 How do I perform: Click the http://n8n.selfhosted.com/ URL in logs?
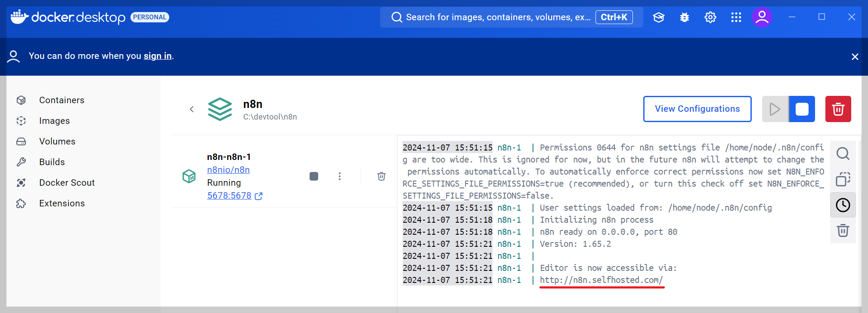601,280
